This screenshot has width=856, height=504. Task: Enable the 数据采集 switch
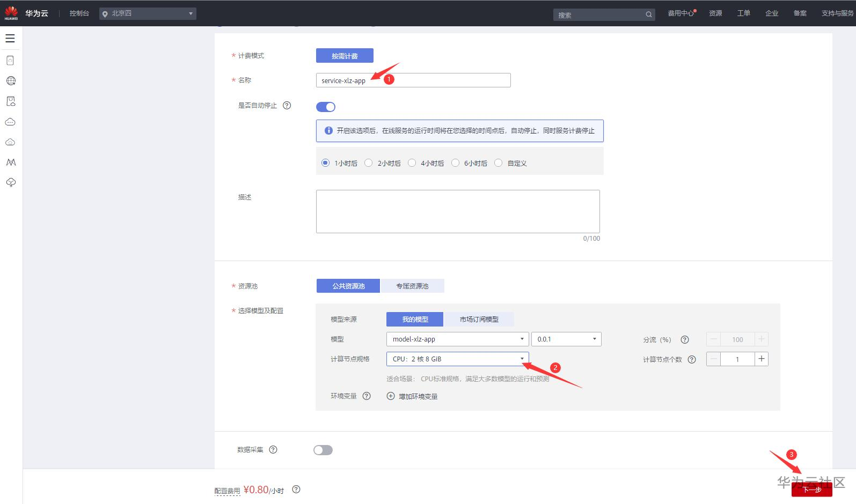(x=323, y=450)
